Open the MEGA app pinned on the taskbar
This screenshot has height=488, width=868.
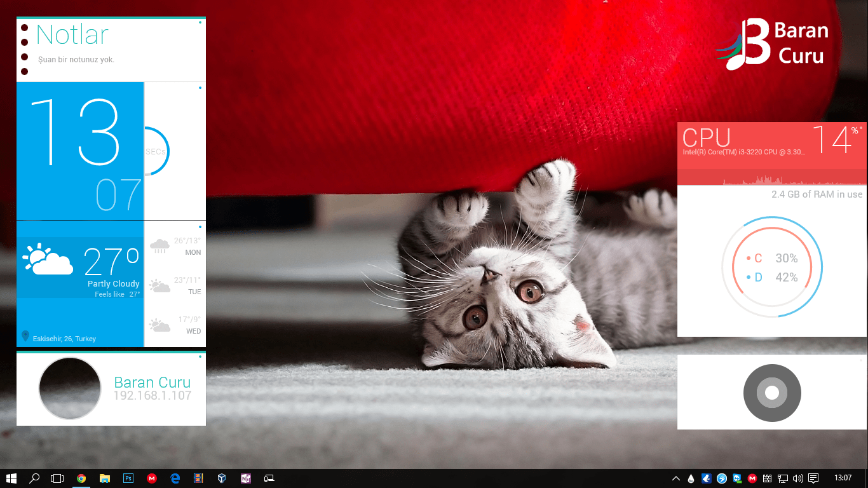pyautogui.click(x=152, y=478)
